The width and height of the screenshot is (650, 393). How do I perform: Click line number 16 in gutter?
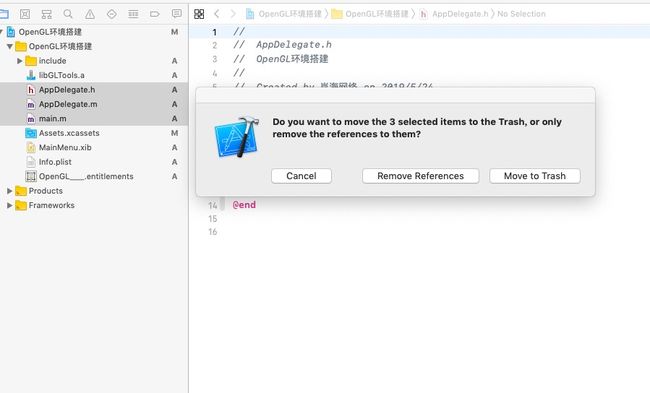[x=213, y=232]
